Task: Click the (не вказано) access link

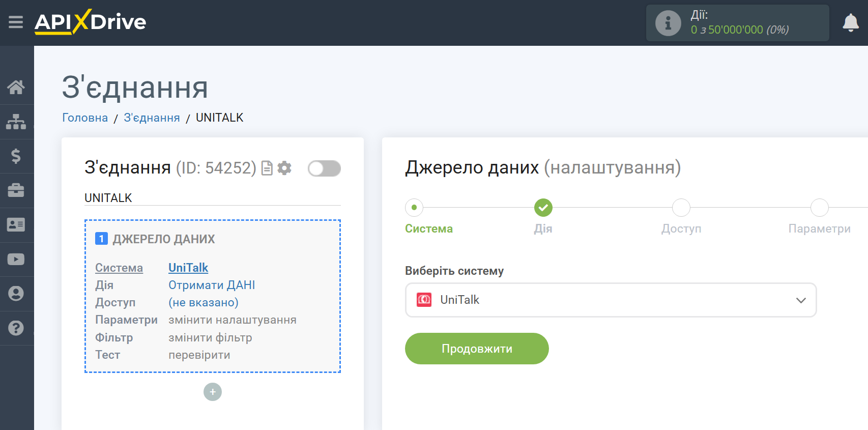Action: [x=204, y=302]
